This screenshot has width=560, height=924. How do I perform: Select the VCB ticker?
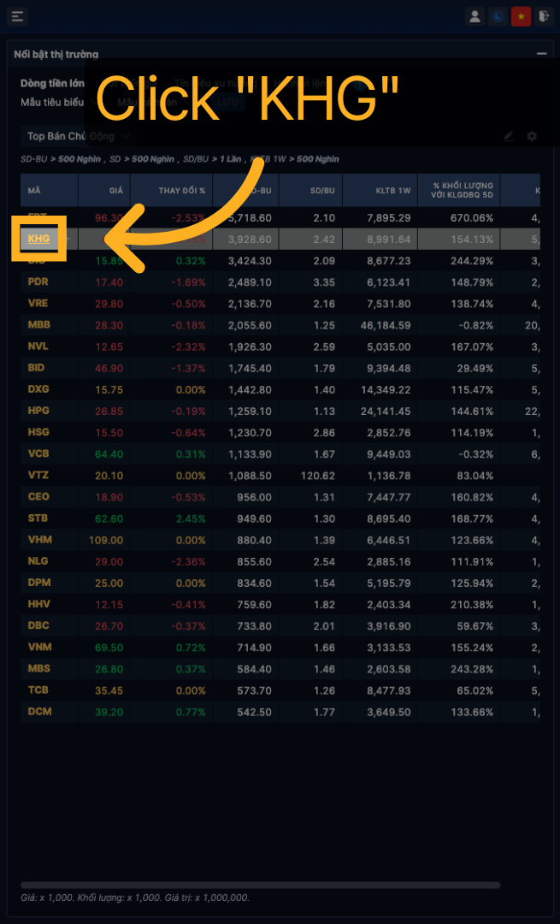pyautogui.click(x=38, y=453)
